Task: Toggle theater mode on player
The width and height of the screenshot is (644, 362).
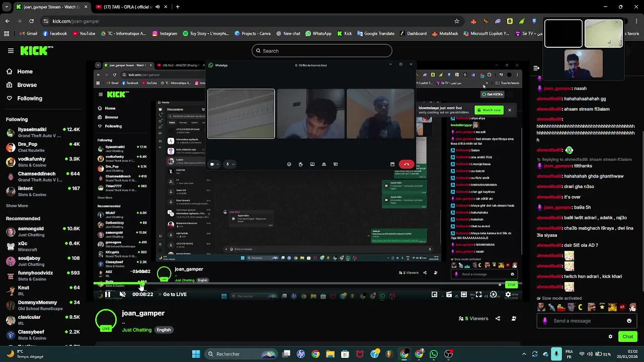Action: point(464,295)
